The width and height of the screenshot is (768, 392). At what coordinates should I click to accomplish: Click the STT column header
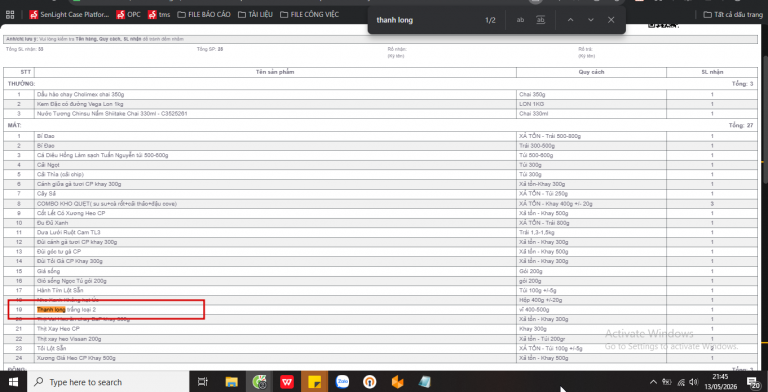pyautogui.click(x=19, y=72)
